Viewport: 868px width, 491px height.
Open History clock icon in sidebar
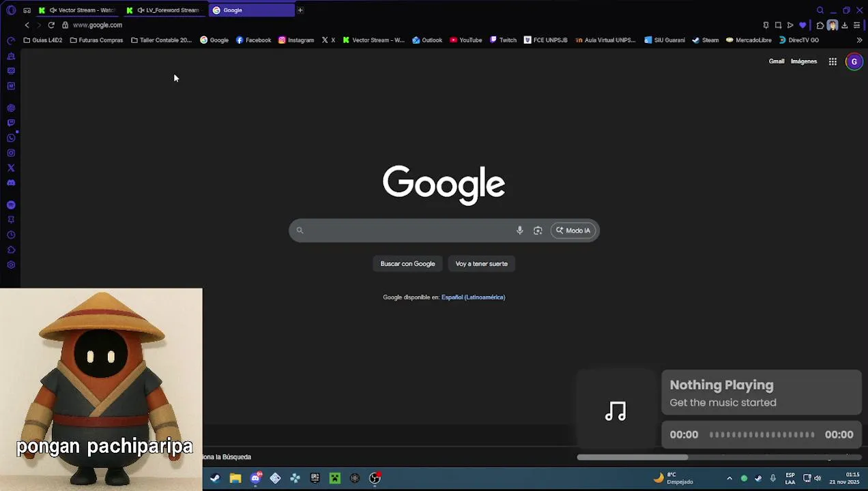tap(11, 235)
